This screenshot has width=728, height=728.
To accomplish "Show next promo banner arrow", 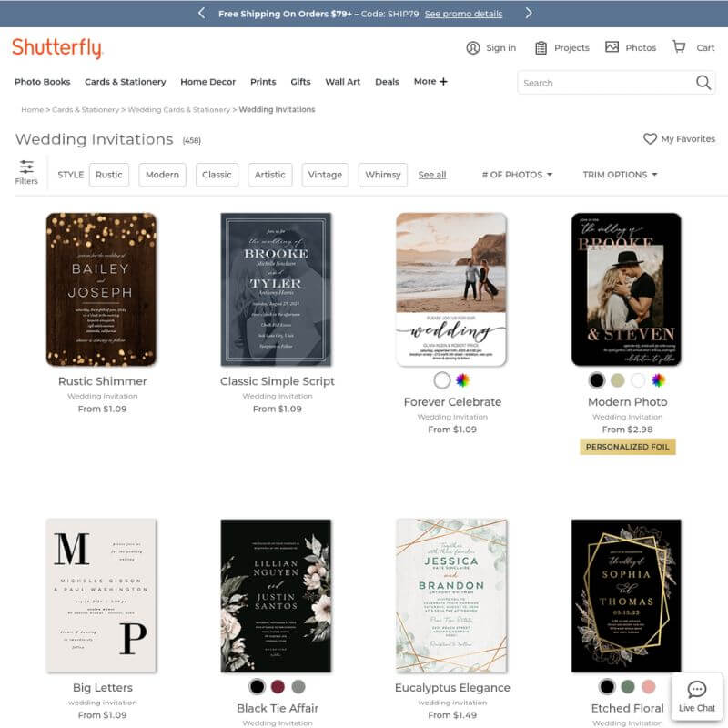I will tap(529, 13).
